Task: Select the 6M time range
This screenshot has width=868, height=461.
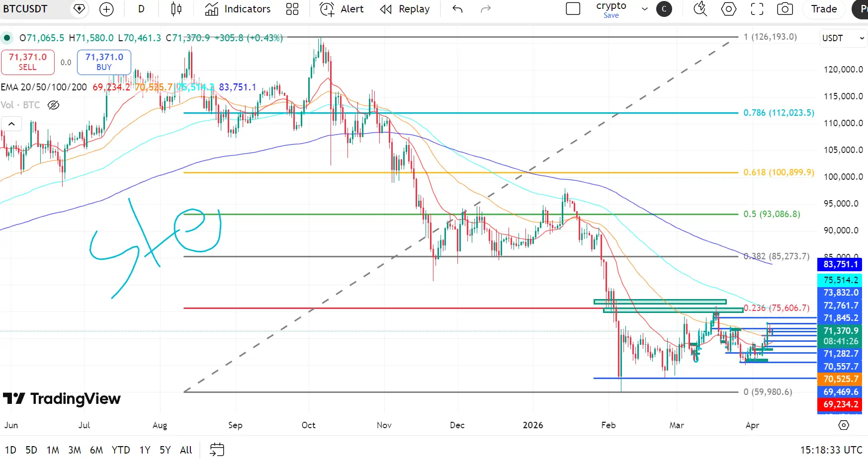Action: tap(96, 450)
